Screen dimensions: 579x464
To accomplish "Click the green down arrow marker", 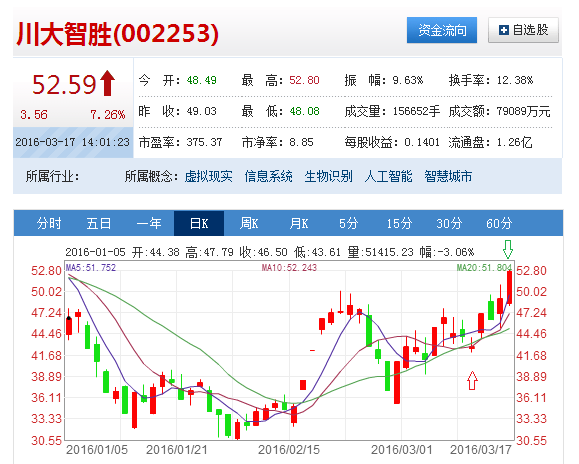I will [x=508, y=249].
